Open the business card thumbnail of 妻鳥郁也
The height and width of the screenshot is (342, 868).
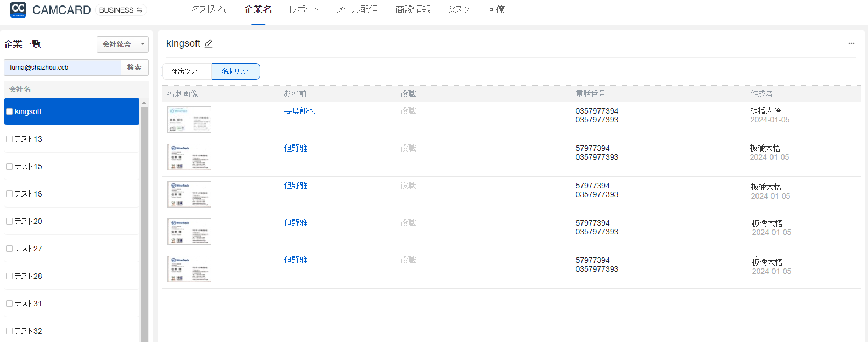click(189, 120)
